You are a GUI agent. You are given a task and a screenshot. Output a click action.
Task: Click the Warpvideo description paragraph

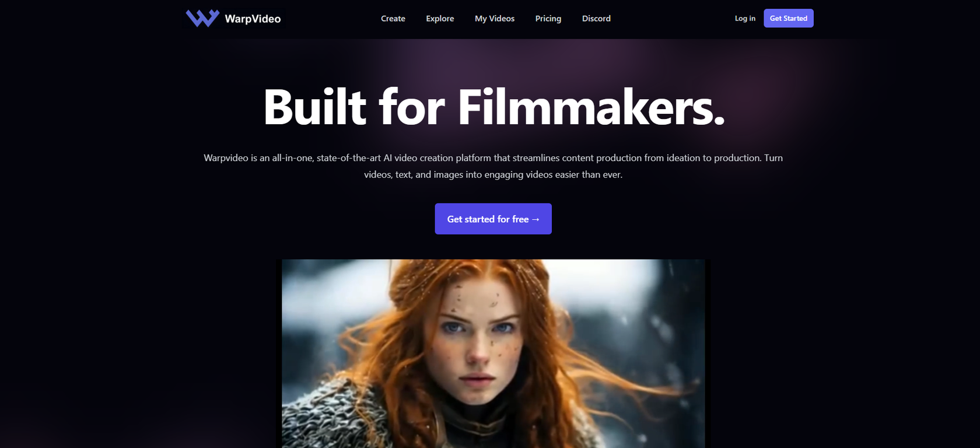[494, 166]
